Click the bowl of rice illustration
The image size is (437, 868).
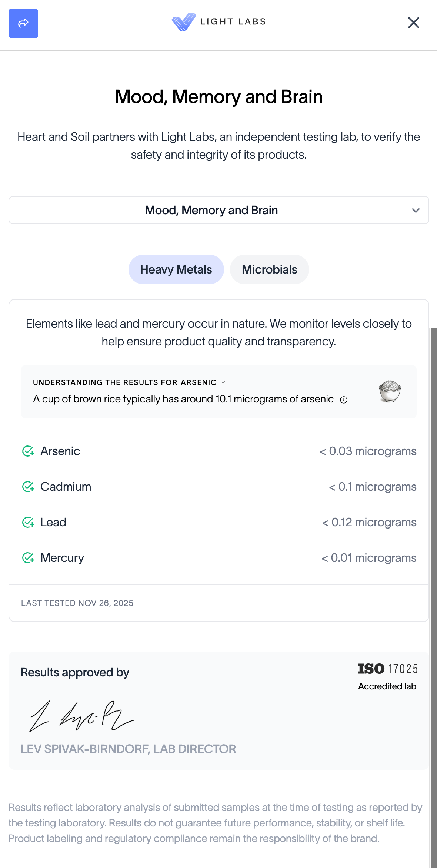[x=390, y=391]
